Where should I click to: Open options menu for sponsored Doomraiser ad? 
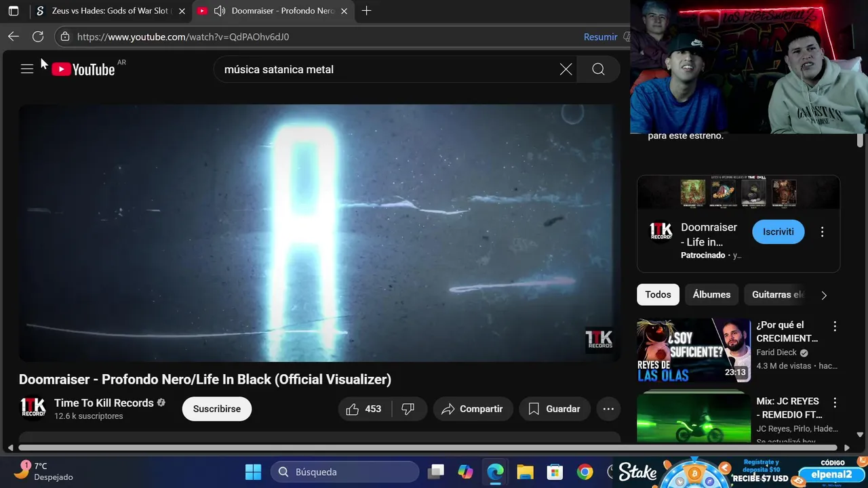click(x=822, y=232)
